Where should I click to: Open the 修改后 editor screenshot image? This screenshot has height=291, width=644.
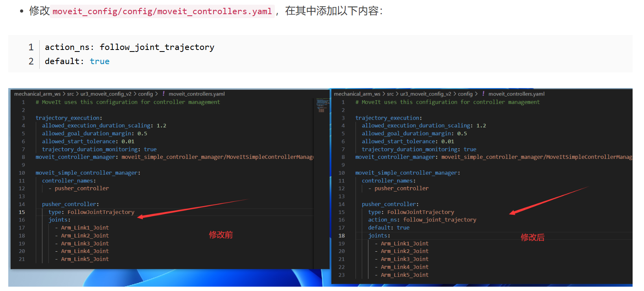tap(482, 186)
